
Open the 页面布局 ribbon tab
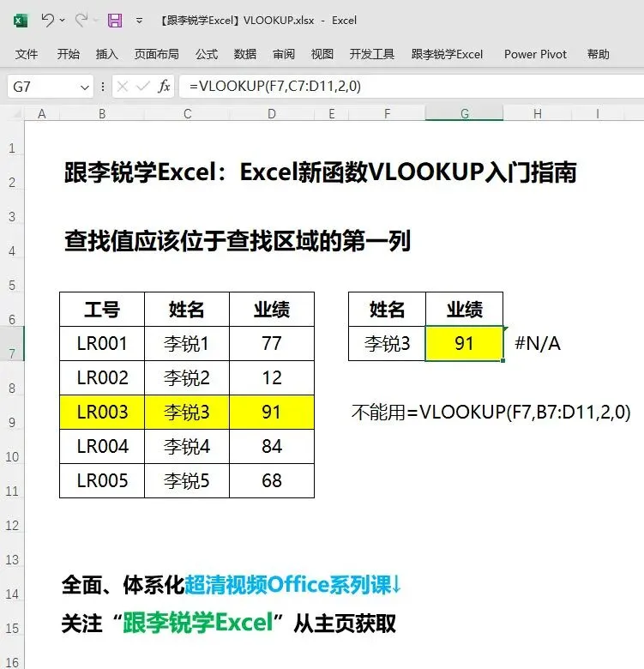157,54
